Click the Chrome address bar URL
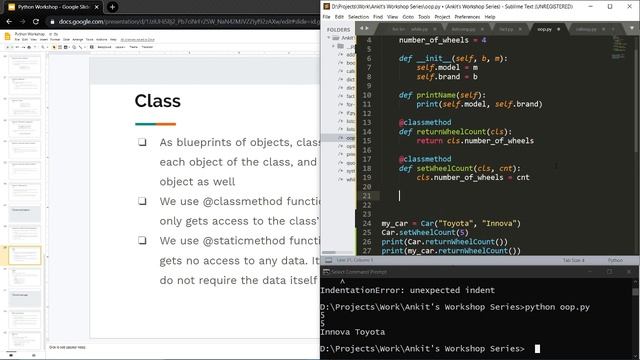The width and height of the screenshot is (640, 360). pyautogui.click(x=189, y=21)
